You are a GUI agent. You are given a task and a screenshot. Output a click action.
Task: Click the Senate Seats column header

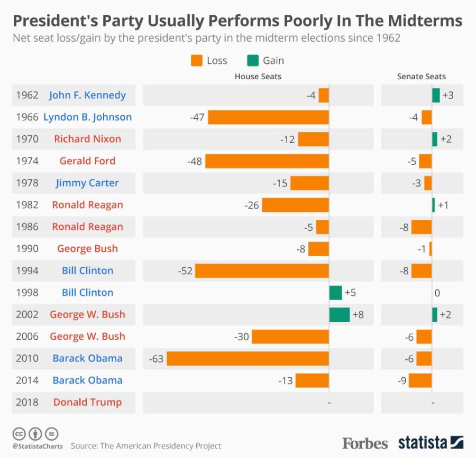tap(422, 77)
